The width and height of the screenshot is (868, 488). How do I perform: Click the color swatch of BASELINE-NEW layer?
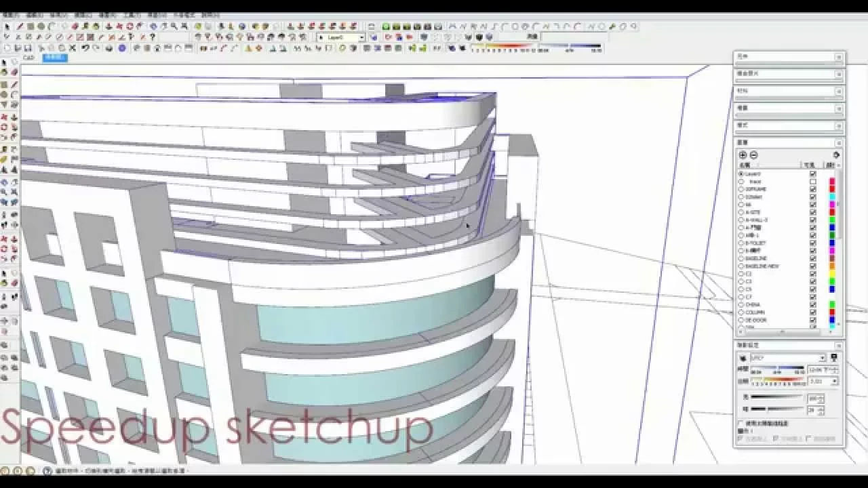tap(831, 266)
